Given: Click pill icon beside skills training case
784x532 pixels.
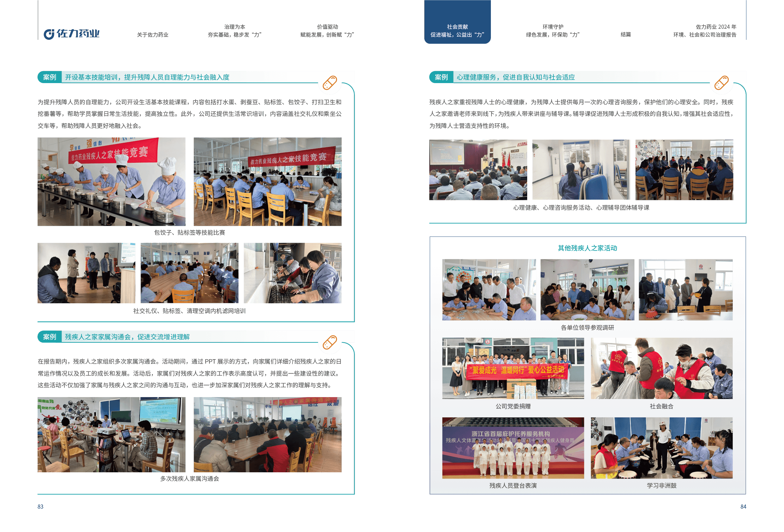Looking at the screenshot, I should pyautogui.click(x=329, y=83).
